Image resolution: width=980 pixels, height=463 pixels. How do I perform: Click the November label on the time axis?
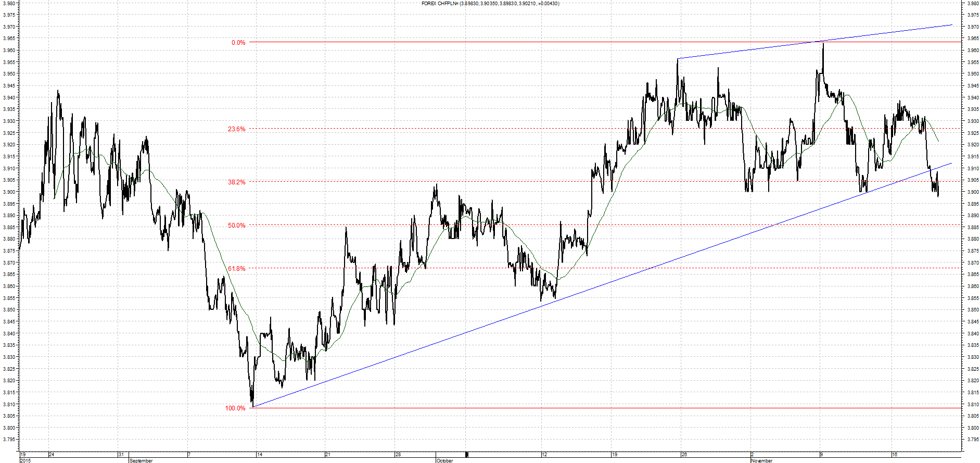(762, 460)
